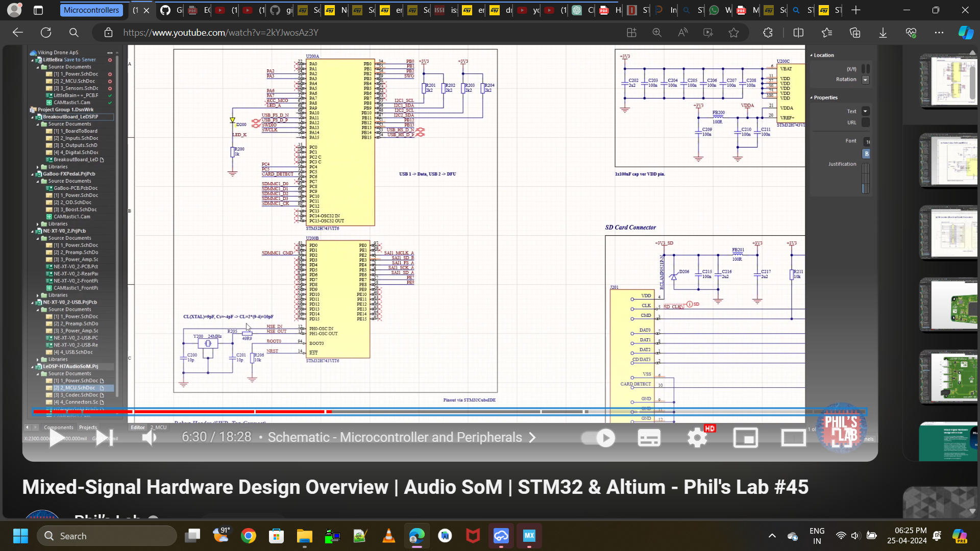Screen dimensions: 980x551
Task: Skip to next video
Action: 104,438
